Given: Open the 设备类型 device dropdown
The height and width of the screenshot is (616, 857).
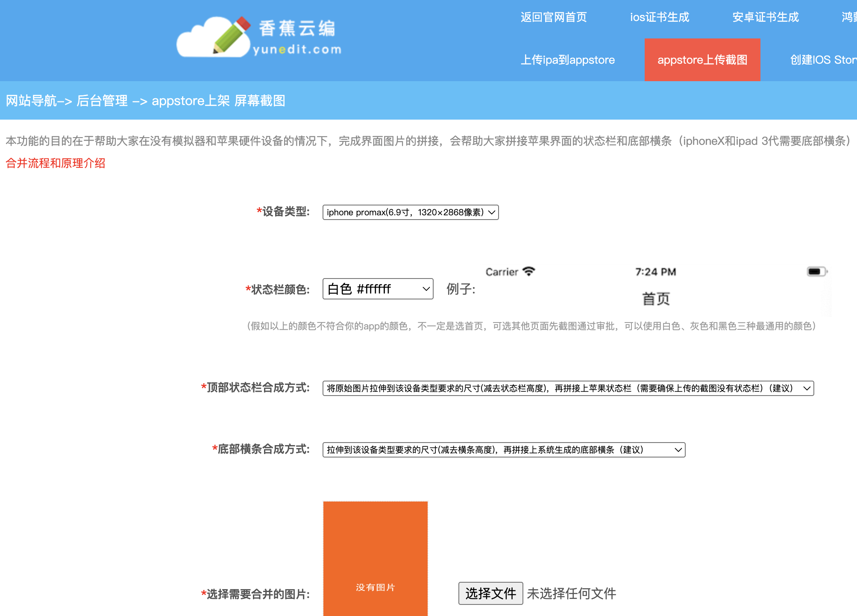Looking at the screenshot, I should tap(410, 212).
